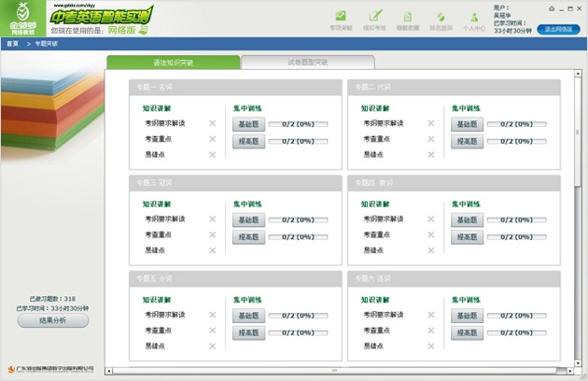The width and height of the screenshot is (588, 381).
Task: Click the vertical scrollbar down arrow
Action: 578,363
